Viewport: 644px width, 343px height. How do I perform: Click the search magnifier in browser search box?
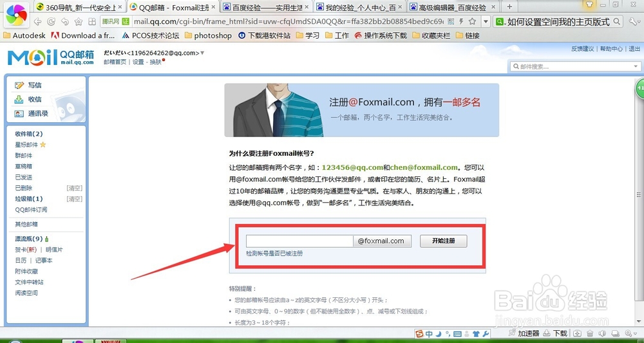point(616,21)
